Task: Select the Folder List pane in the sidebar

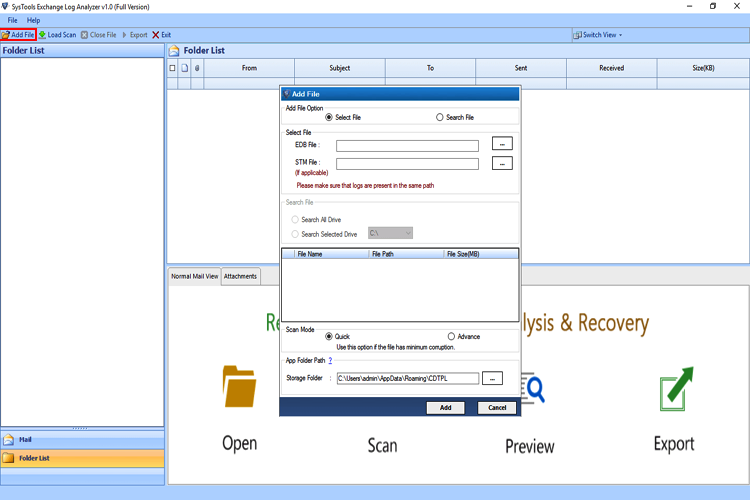Action: click(x=82, y=458)
